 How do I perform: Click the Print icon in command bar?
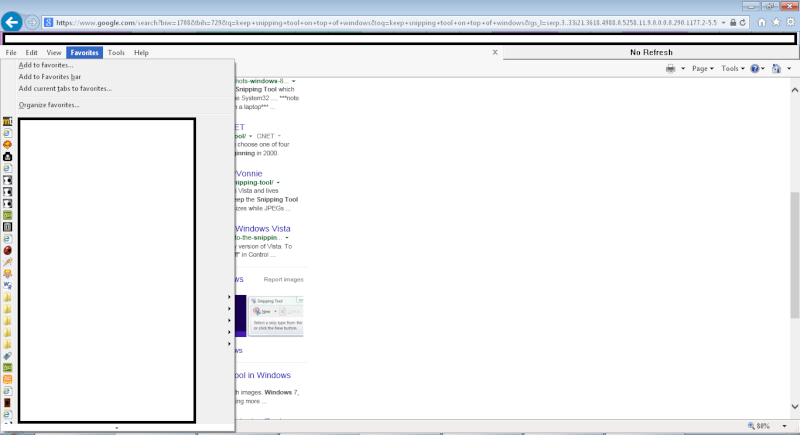[670, 68]
